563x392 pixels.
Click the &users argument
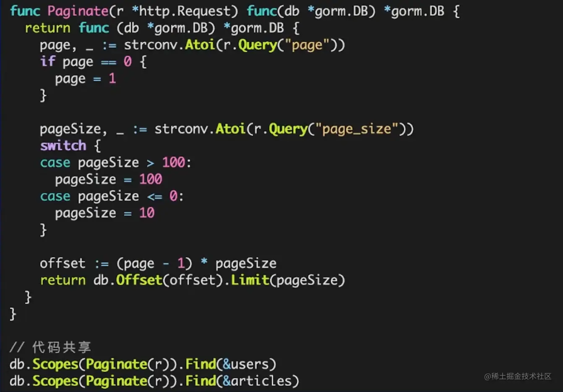tap(245, 364)
